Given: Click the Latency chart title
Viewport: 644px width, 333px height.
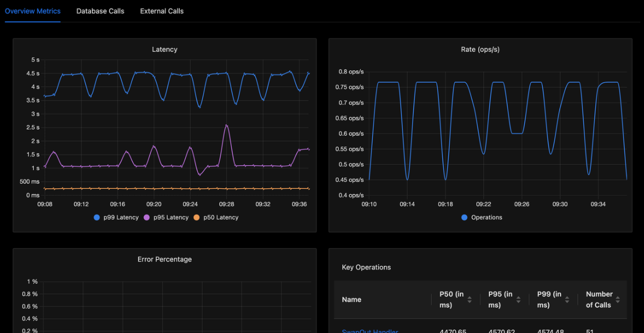Looking at the screenshot, I should 165,49.
